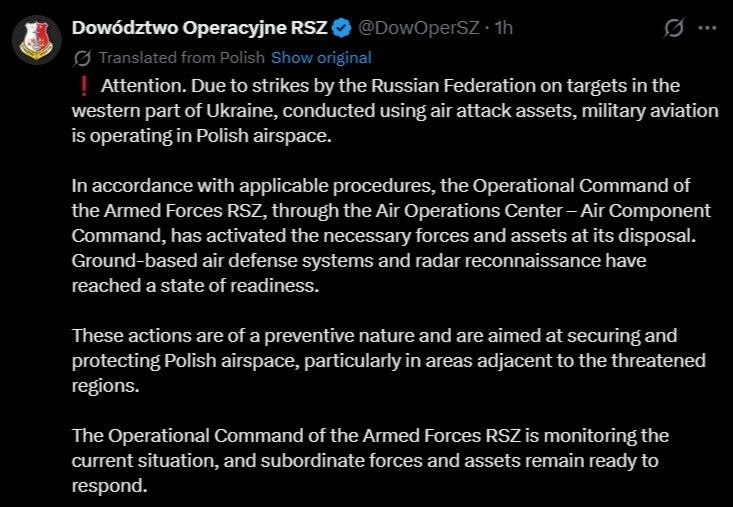Click the line reached a state of readiness
This screenshot has height=507, width=733.
[195, 286]
